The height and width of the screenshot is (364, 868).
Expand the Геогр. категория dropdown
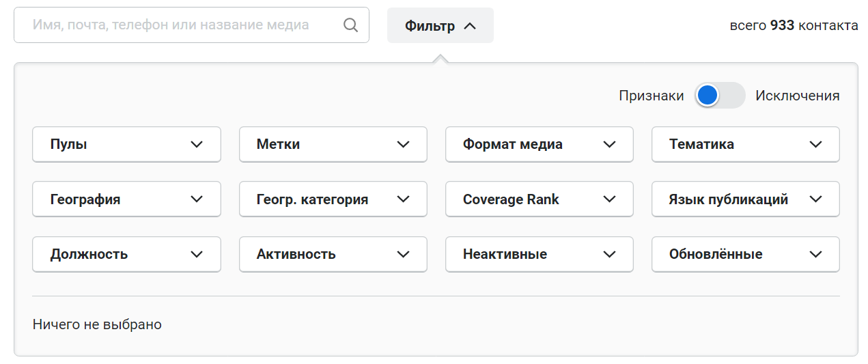click(333, 199)
